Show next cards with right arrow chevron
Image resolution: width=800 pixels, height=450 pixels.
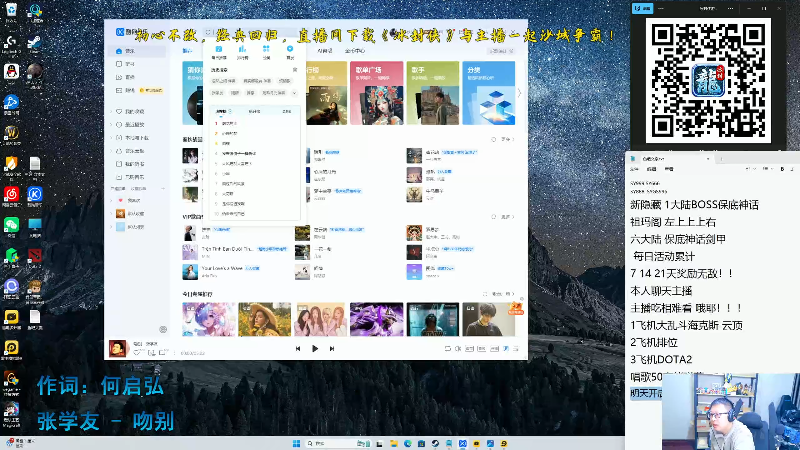[519, 93]
